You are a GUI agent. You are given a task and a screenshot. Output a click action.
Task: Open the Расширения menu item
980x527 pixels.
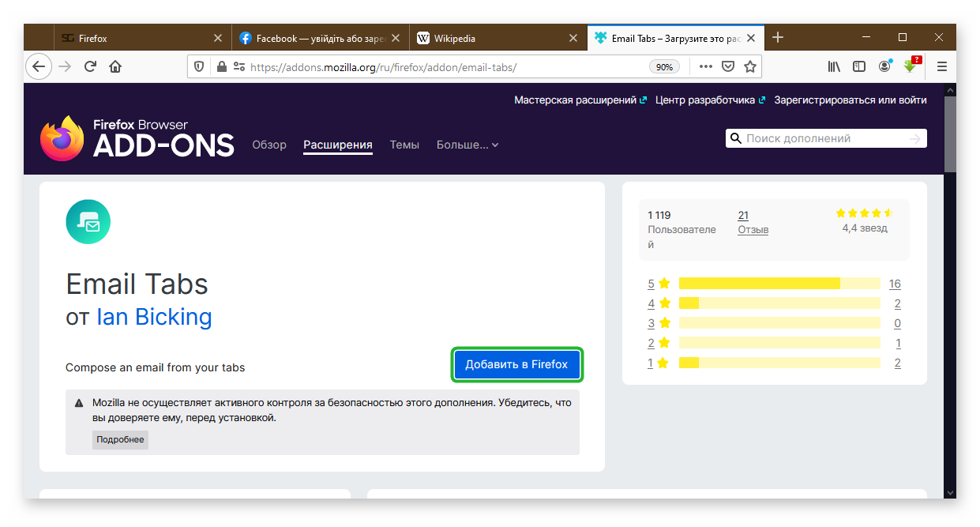338,145
